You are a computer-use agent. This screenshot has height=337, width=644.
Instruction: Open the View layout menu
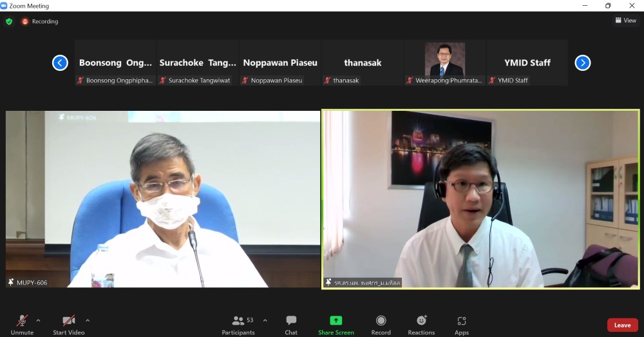pos(625,21)
